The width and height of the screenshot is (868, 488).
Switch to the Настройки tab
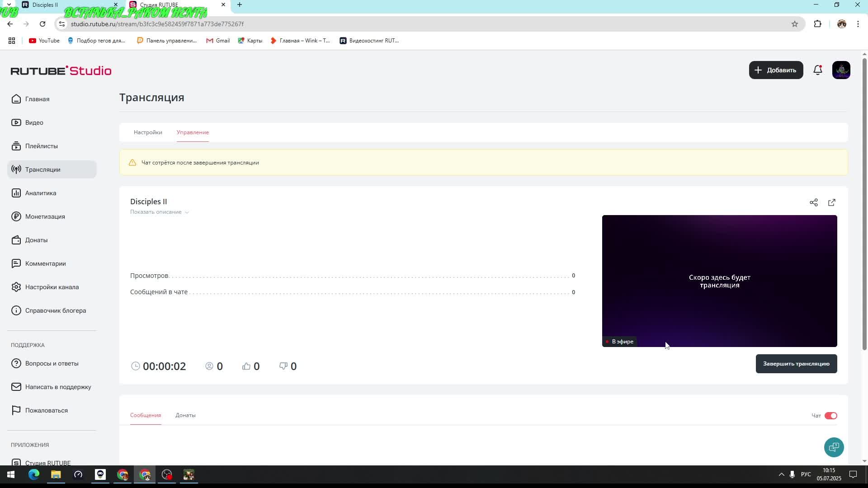[x=148, y=132]
